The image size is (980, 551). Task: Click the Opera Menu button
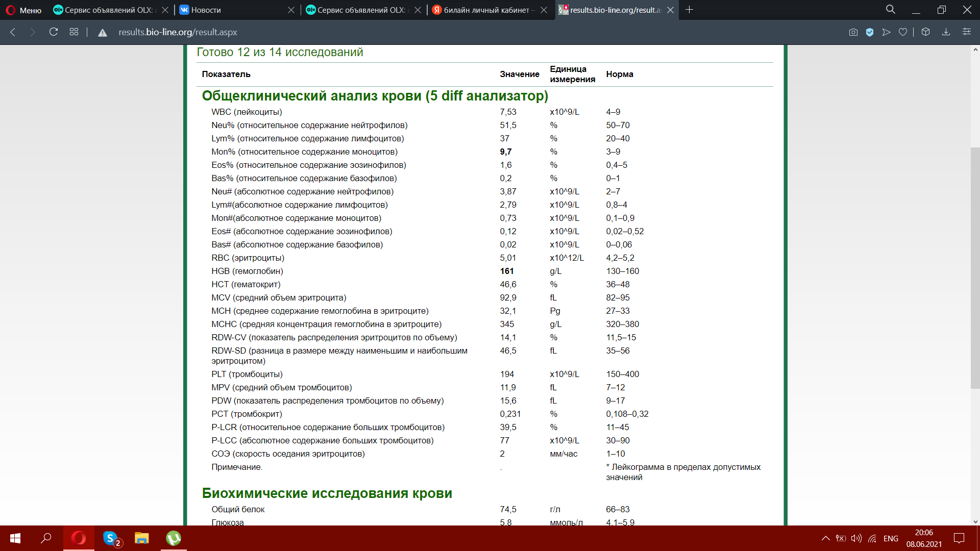point(23,10)
